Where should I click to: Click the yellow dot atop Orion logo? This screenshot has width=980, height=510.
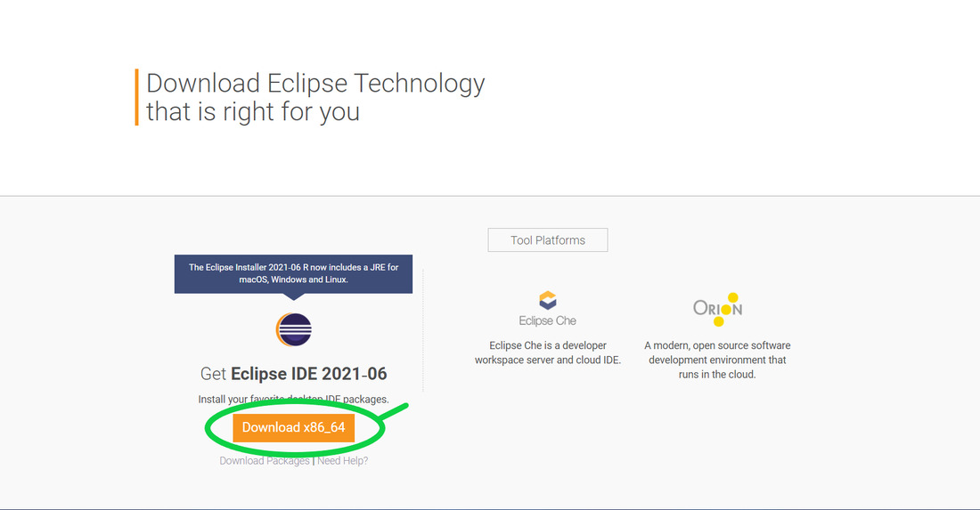tap(733, 298)
